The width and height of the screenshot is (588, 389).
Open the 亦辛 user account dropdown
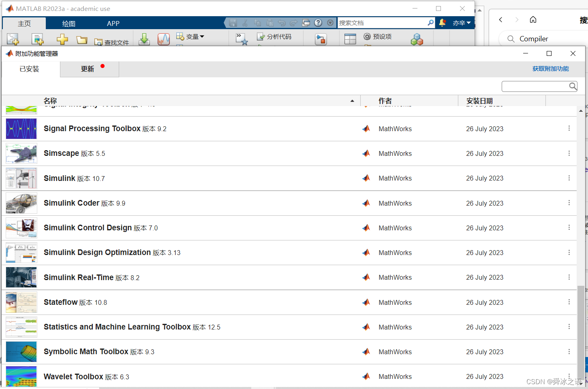462,23
